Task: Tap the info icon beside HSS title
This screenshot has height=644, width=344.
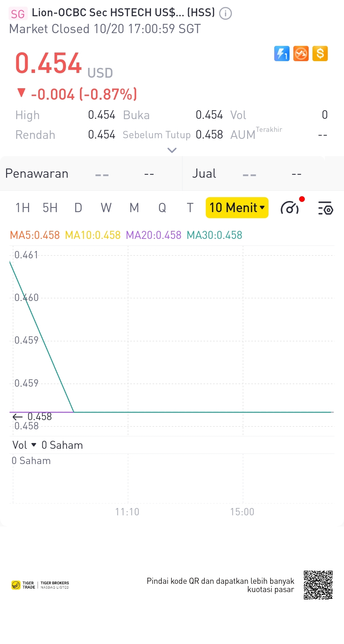Action: point(226,13)
